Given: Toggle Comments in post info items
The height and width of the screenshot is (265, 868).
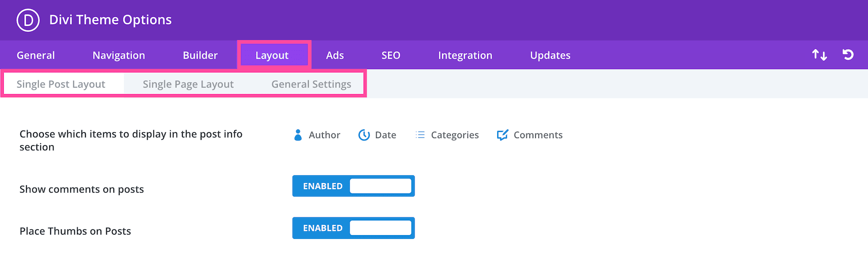Looking at the screenshot, I should (x=529, y=135).
